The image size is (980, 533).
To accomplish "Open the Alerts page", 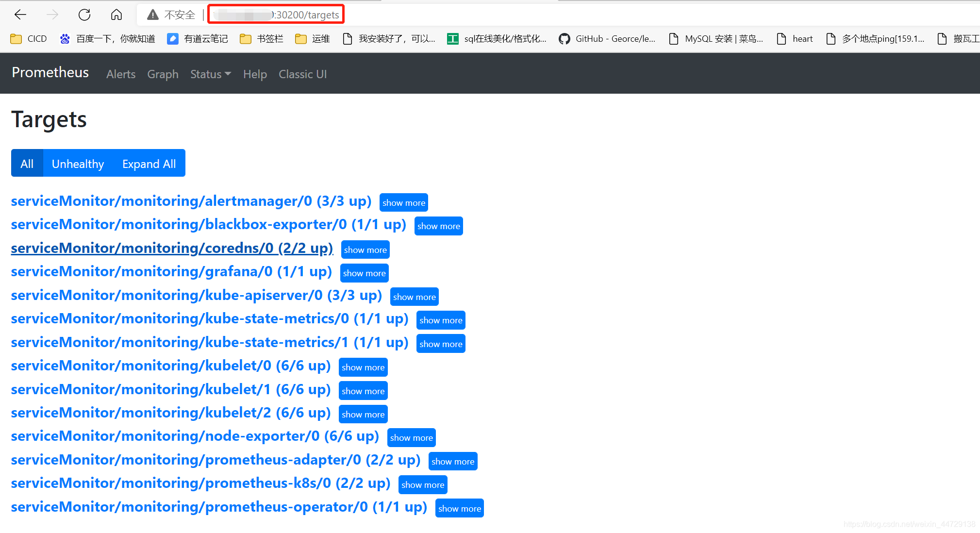I will pos(121,74).
